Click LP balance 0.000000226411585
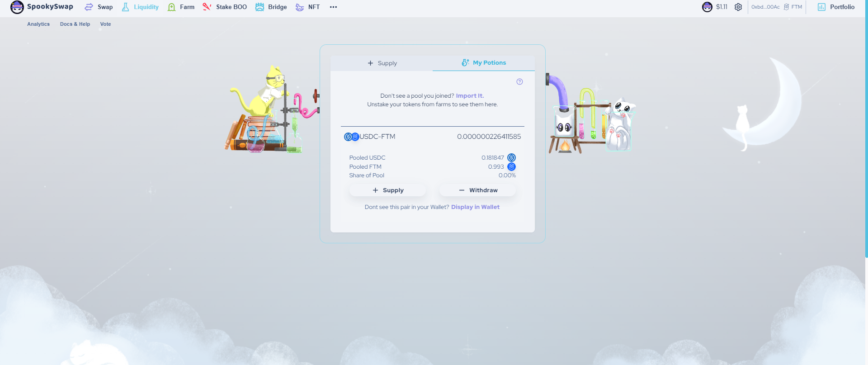 tap(489, 137)
